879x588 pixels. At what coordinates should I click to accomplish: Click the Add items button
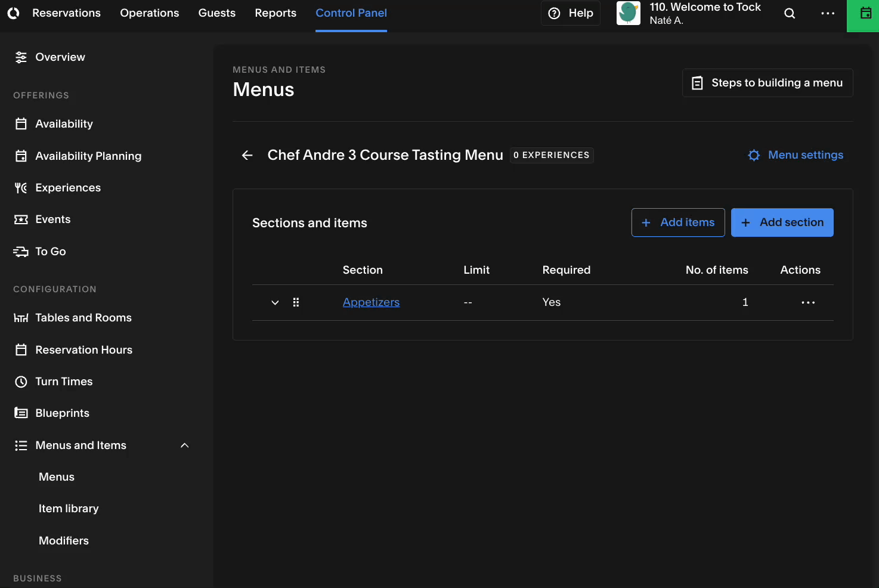pyautogui.click(x=678, y=222)
